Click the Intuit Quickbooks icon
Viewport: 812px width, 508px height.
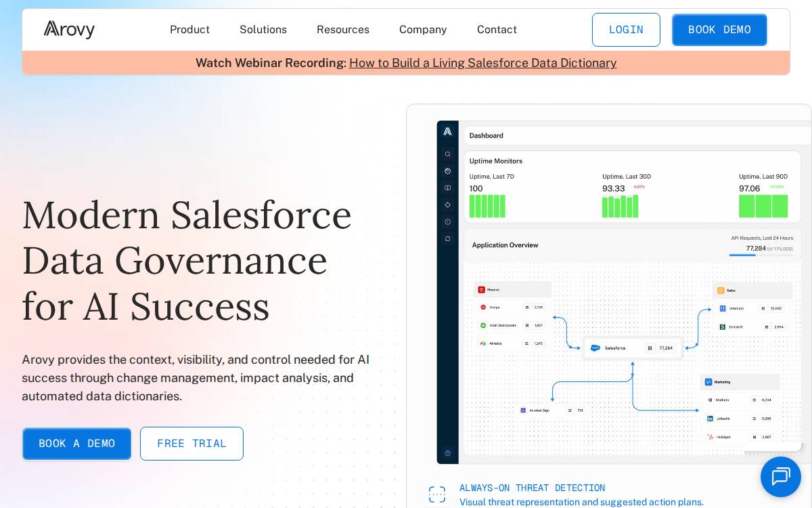point(483,325)
